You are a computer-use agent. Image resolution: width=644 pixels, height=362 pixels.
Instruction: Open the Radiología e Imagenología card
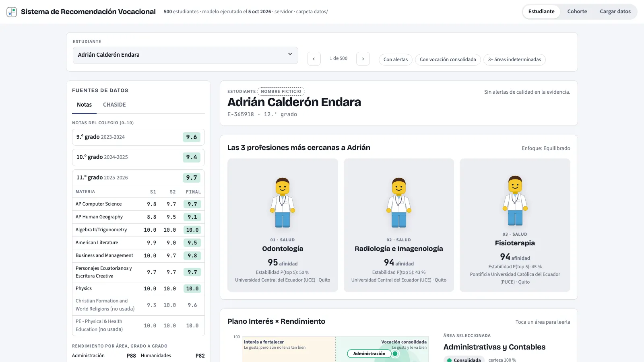pos(399,225)
